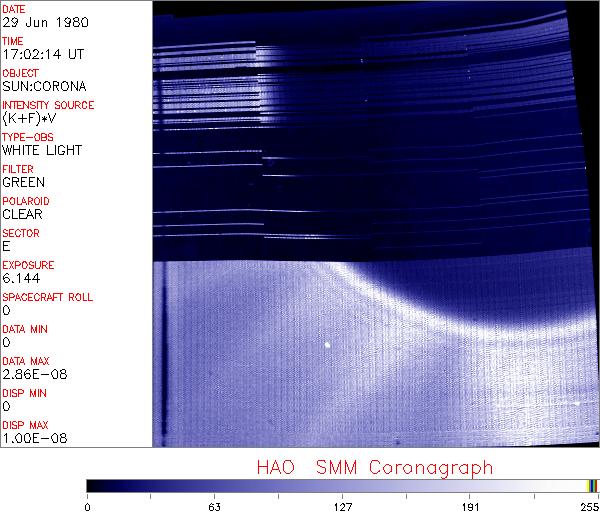Click the colorbar at the 127 midpoint
The image size is (600, 512).
341,486
